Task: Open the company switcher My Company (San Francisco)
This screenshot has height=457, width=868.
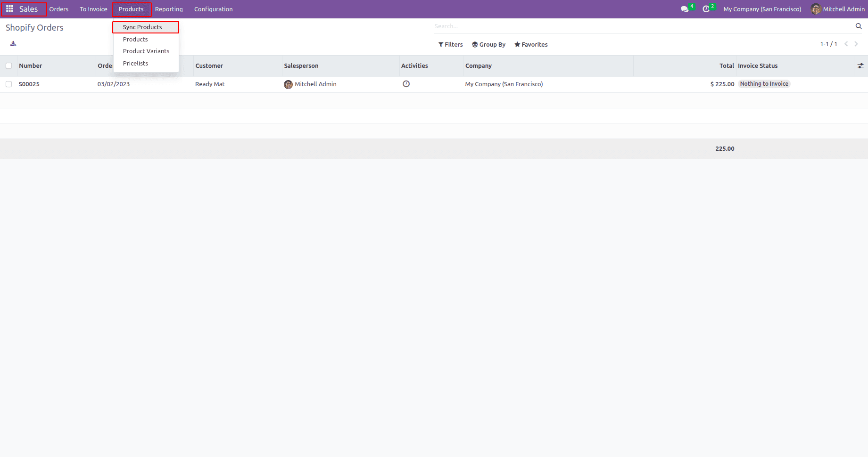Action: pos(762,9)
